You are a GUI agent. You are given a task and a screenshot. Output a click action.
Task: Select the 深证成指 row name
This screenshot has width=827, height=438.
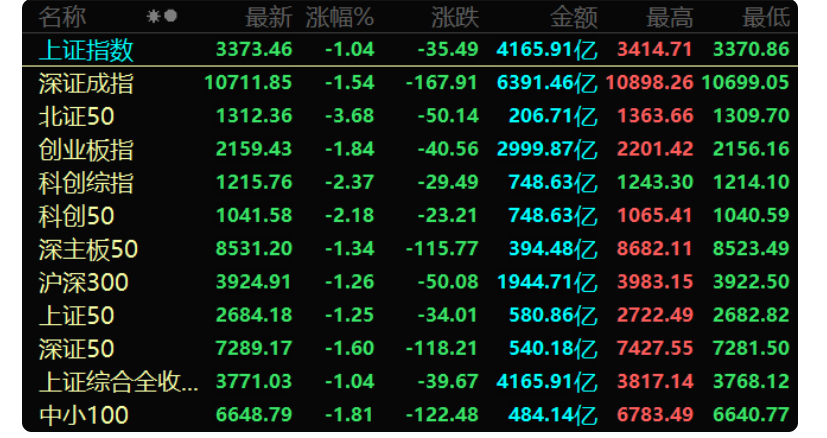[86, 83]
